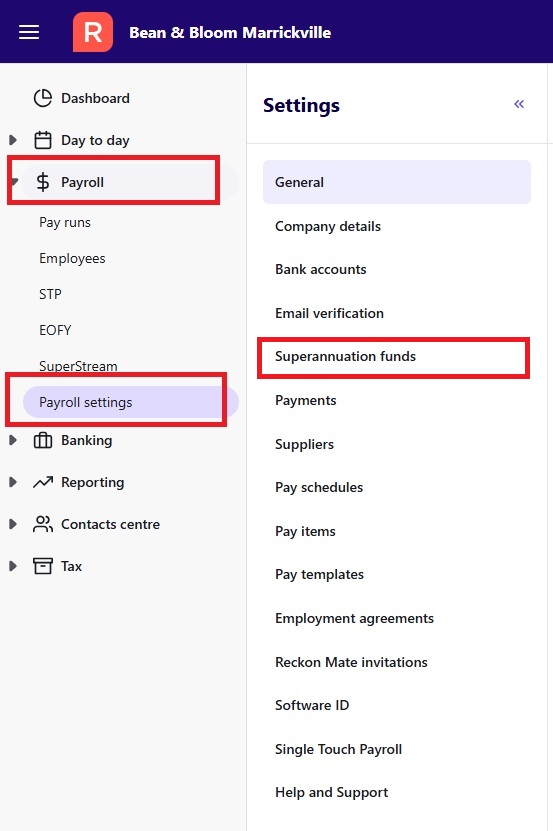Expand the Reporting section arrow
Image resolution: width=553 pixels, height=831 pixels.
[x=13, y=482]
